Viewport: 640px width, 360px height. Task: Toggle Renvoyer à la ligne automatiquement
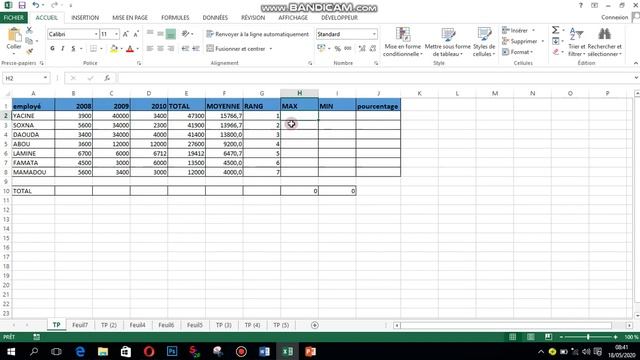[x=258, y=34]
